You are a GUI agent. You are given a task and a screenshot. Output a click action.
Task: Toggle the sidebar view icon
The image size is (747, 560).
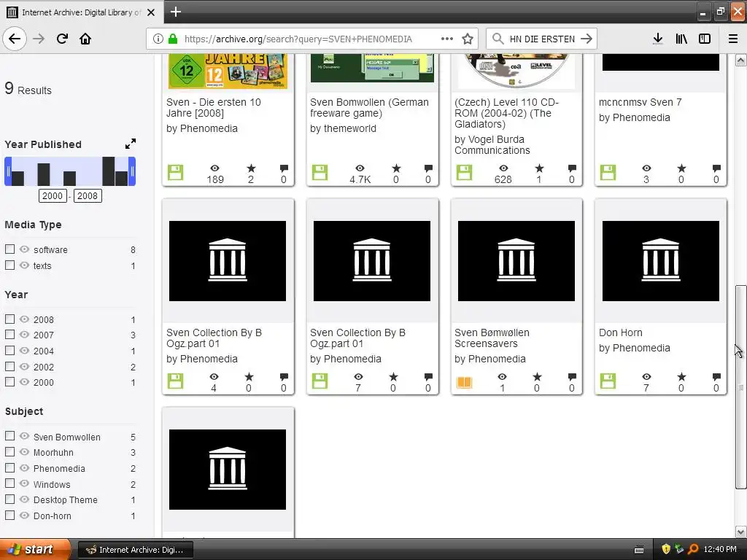click(x=705, y=39)
